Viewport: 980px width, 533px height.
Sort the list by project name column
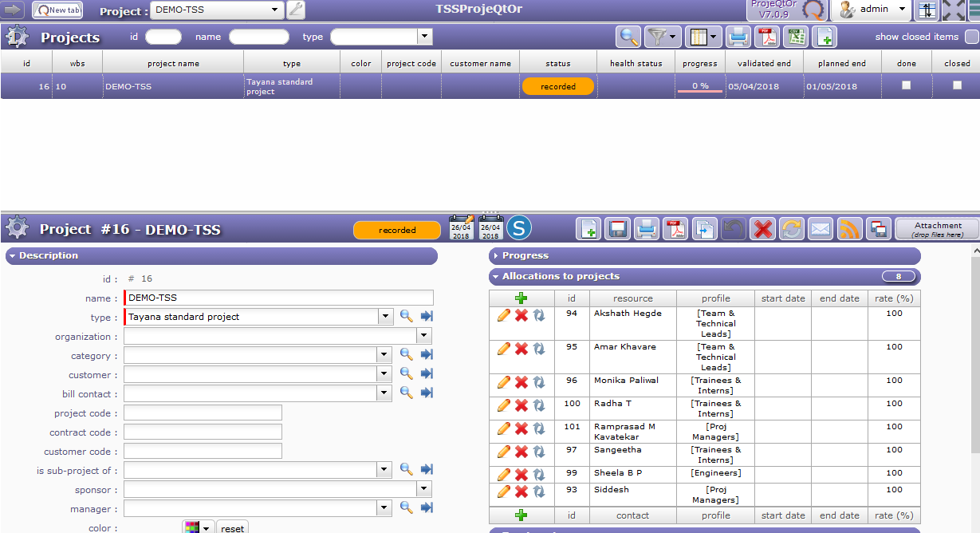click(x=173, y=64)
